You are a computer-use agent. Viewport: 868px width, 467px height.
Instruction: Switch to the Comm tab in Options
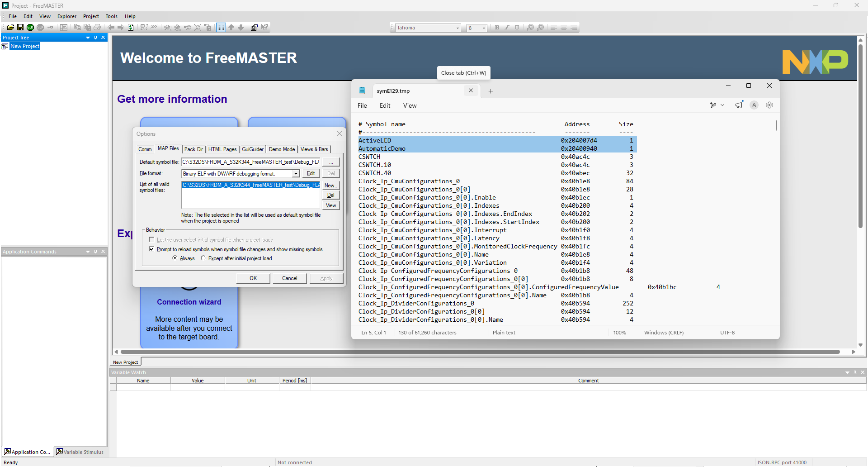coord(145,149)
